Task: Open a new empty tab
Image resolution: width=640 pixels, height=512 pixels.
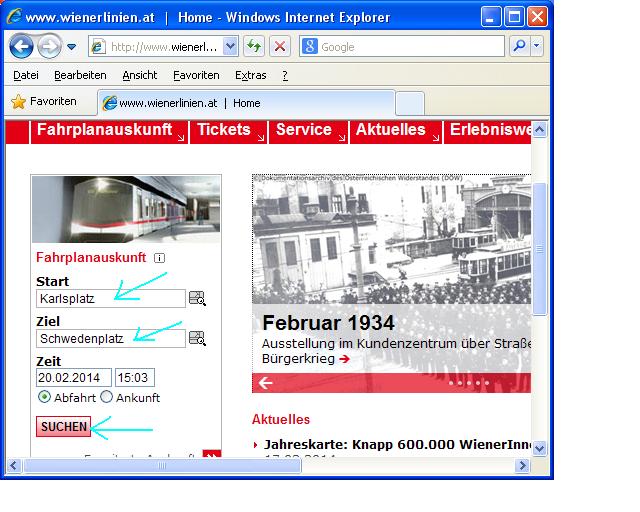Action: click(x=410, y=104)
